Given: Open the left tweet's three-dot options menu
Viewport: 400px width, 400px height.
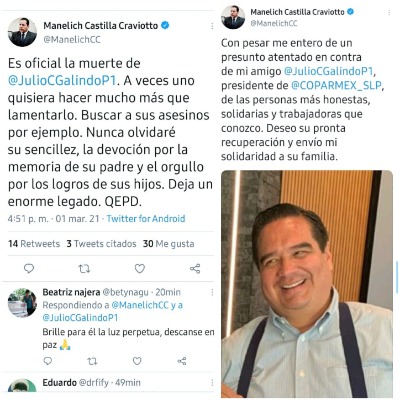Looking at the screenshot, I should click(x=212, y=26).
